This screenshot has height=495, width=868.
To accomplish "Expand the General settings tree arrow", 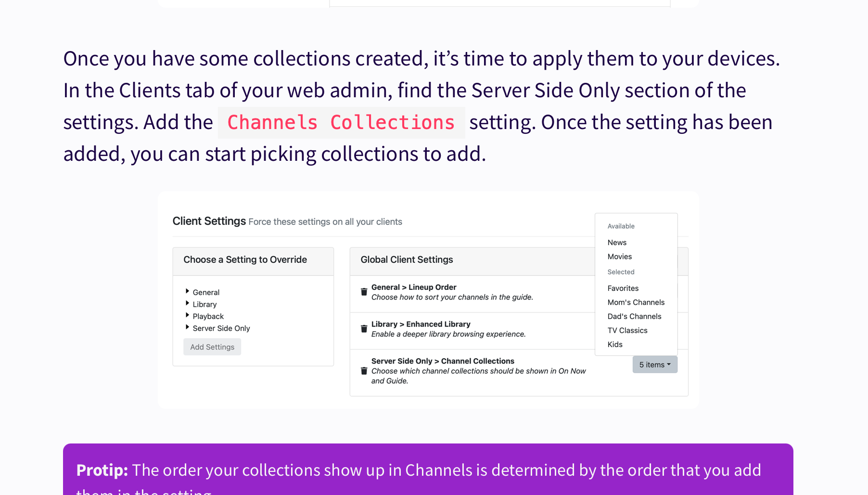I will click(187, 291).
